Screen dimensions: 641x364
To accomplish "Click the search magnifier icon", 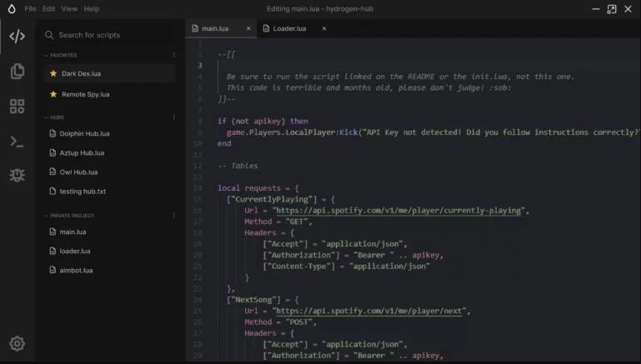I will (x=49, y=35).
